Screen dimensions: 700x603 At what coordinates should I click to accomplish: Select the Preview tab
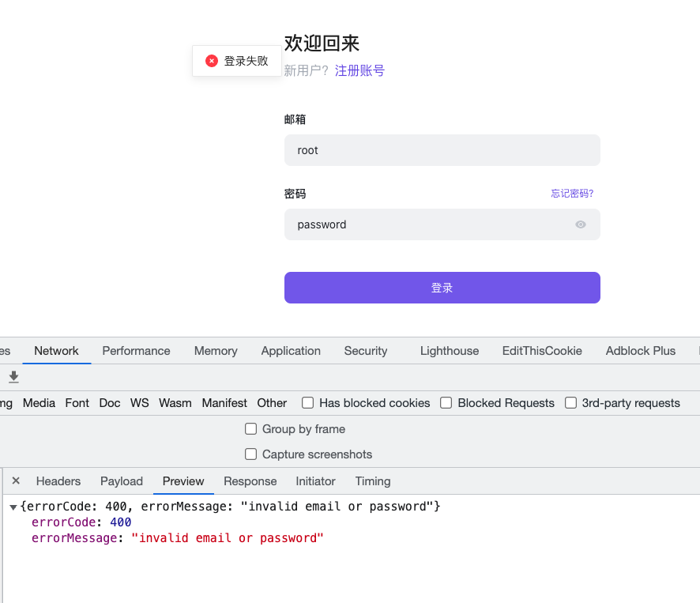[x=183, y=481]
